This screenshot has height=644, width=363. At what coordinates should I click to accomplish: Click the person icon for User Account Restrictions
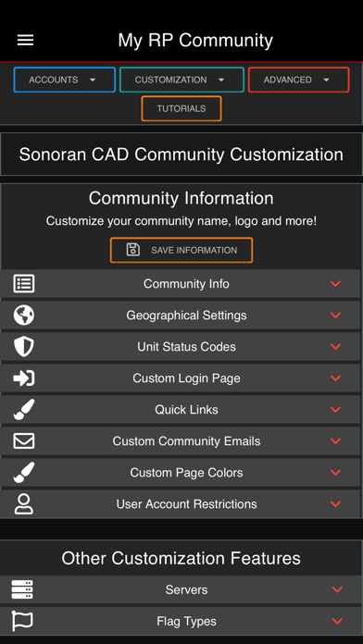[x=24, y=504]
